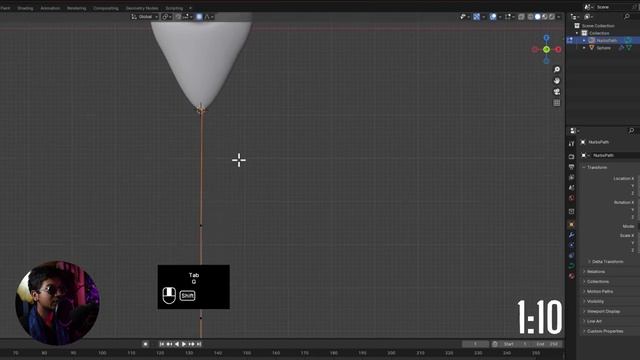640x360 pixels.
Task: Open the proportional editing falloff dropdown
Action: pos(209,17)
